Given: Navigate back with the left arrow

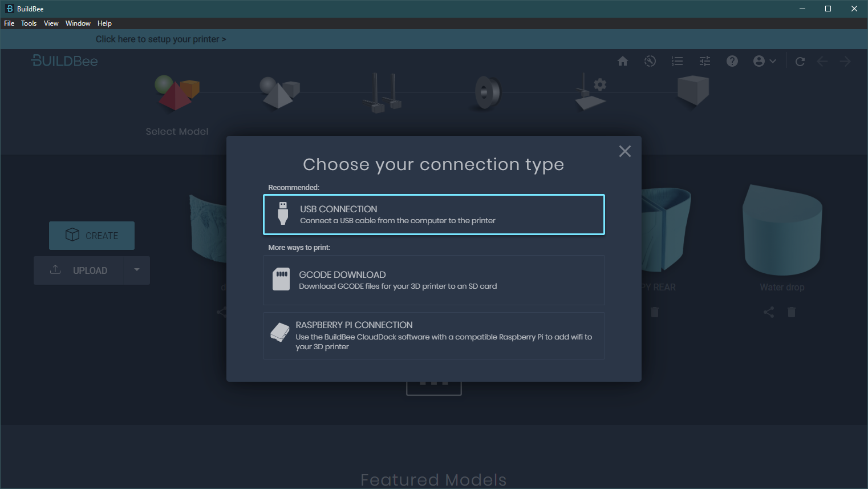Looking at the screenshot, I should coord(822,62).
